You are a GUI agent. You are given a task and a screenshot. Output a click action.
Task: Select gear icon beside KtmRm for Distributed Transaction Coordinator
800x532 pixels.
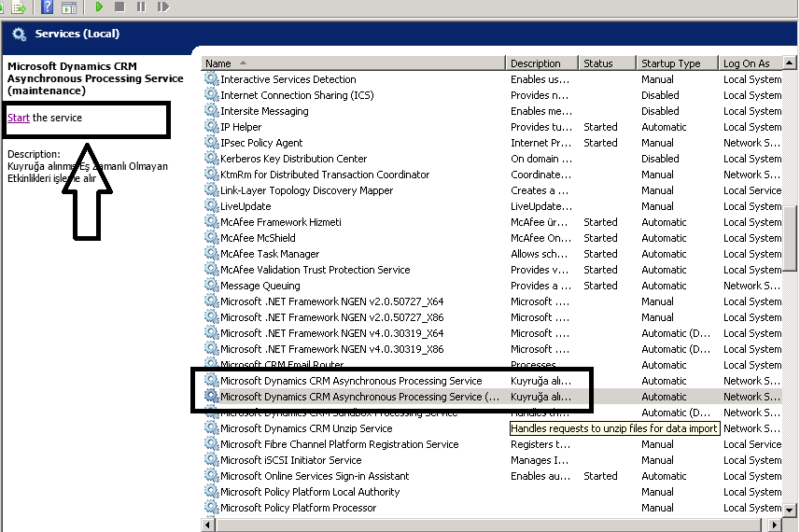(x=211, y=174)
